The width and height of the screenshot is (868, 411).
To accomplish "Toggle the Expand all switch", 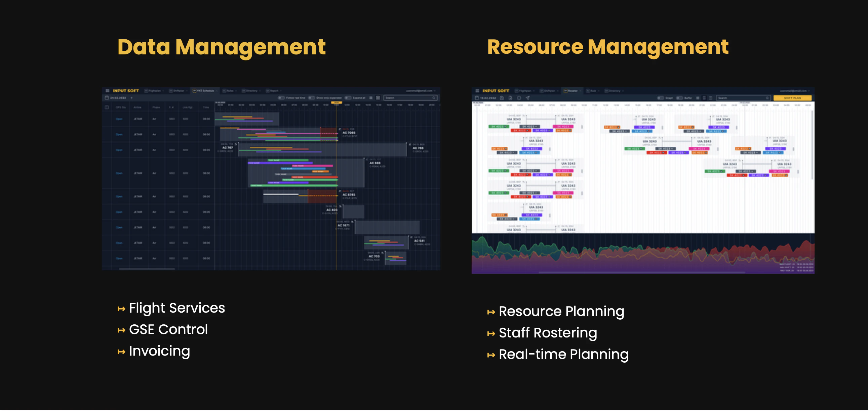I will (348, 98).
